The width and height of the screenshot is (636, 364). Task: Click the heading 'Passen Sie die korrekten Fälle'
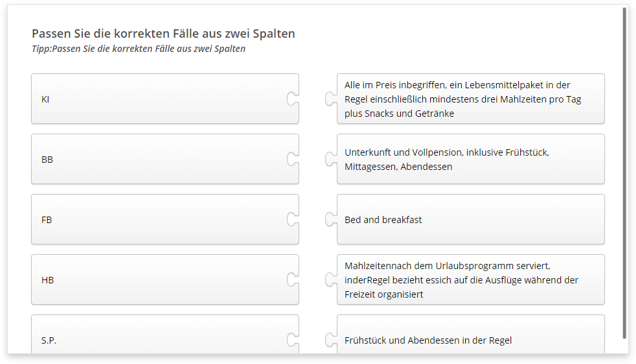[x=163, y=33]
